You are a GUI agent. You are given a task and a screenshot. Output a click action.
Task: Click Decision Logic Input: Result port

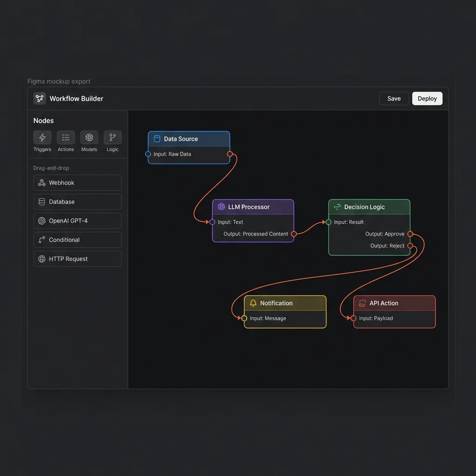(x=328, y=222)
